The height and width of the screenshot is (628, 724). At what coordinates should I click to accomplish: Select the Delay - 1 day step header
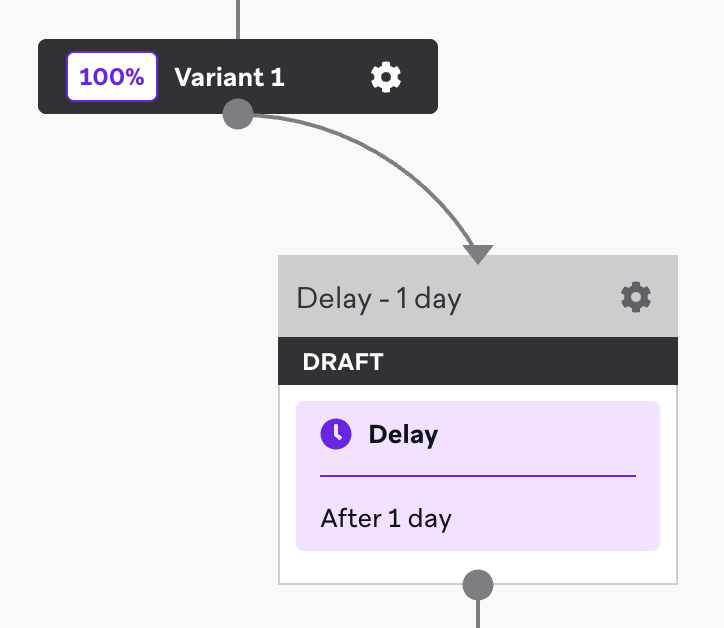pos(478,296)
